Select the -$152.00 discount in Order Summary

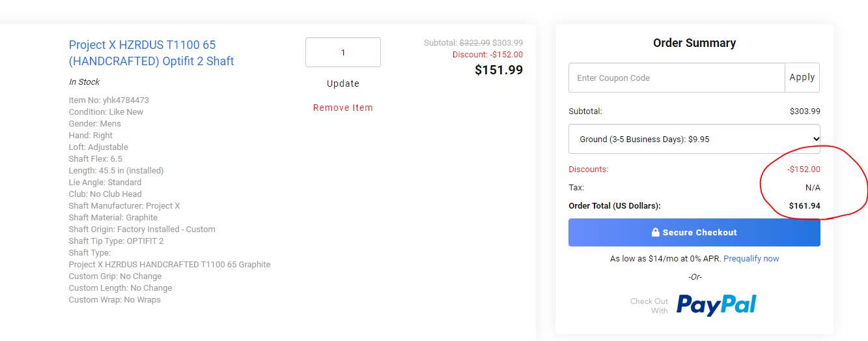click(804, 170)
